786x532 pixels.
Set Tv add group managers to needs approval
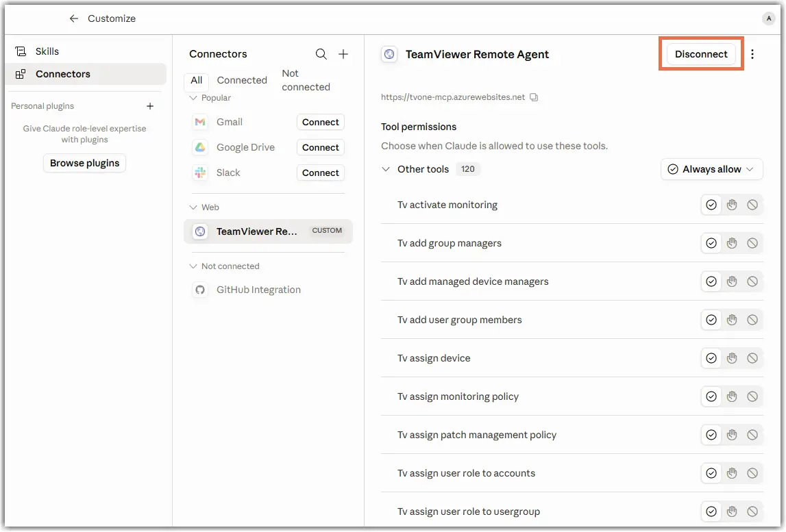point(732,244)
